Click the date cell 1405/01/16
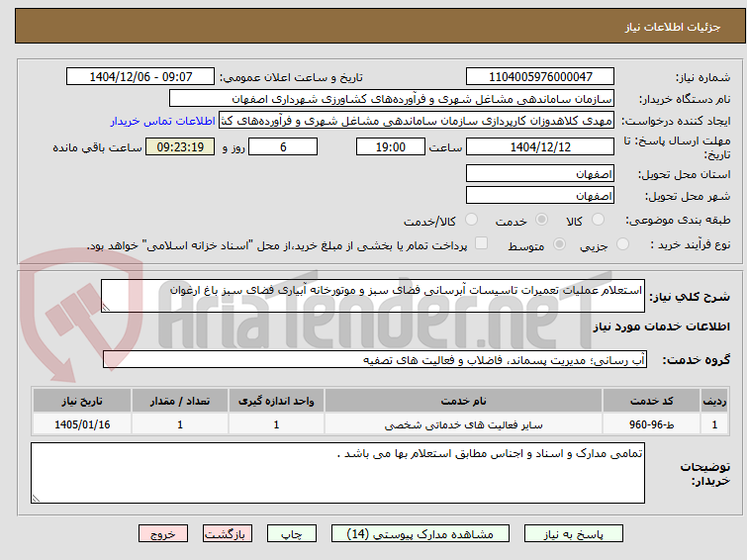Viewport: 747px width, 560px height. pyautogui.click(x=82, y=424)
